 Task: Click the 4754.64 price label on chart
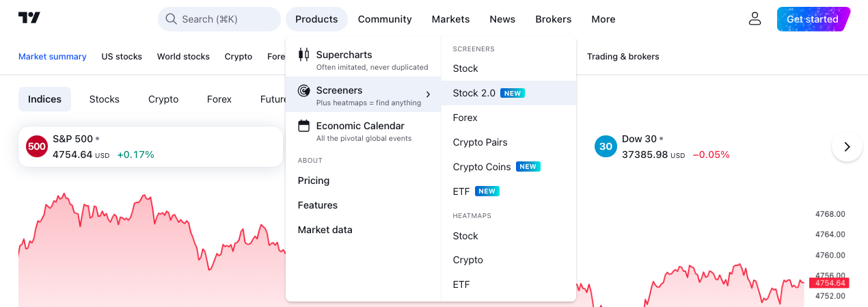coord(828,283)
